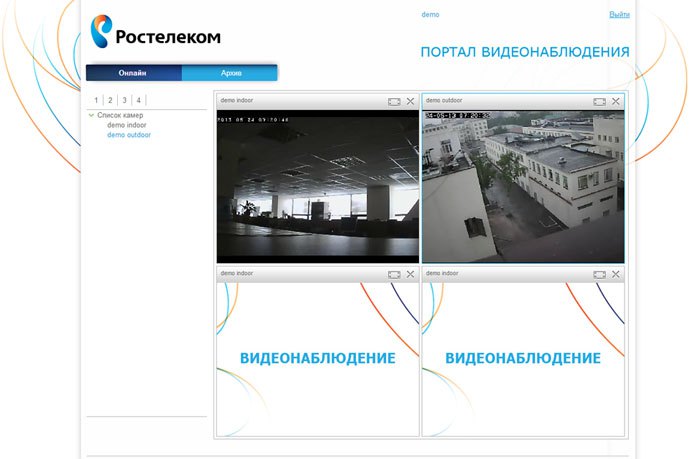Viewport: 690px width, 459px height.
Task: Click the Rostelecom logo
Action: pyautogui.click(x=156, y=32)
